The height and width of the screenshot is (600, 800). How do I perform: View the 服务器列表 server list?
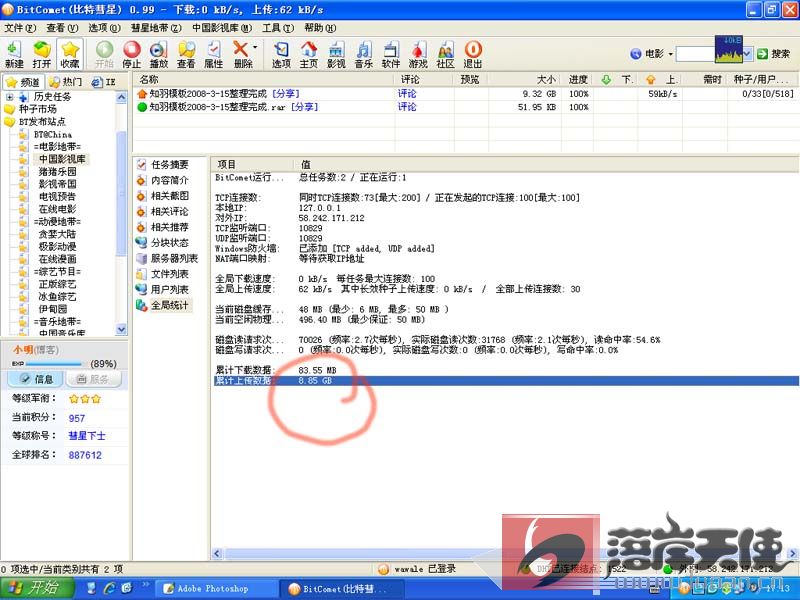coord(167,258)
